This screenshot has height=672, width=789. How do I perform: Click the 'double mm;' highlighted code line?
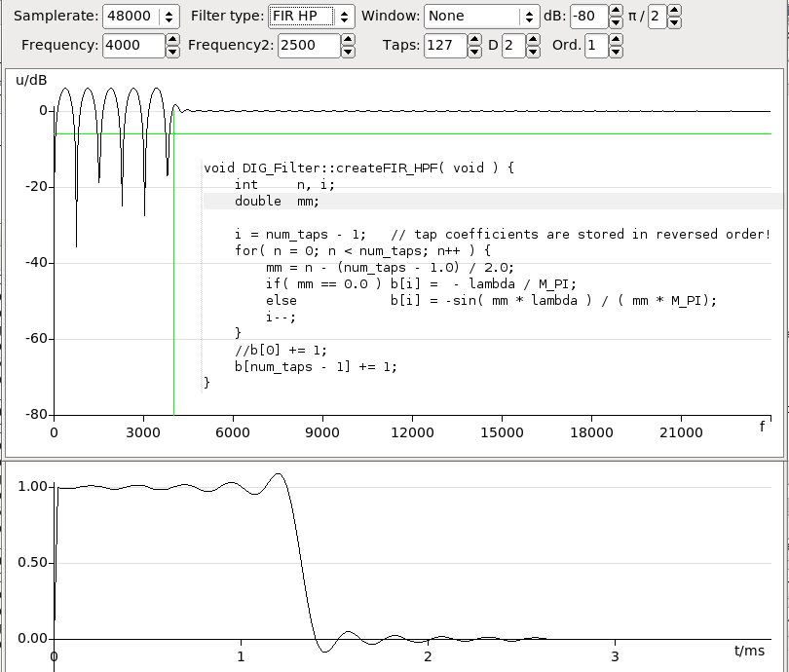[x=493, y=202]
